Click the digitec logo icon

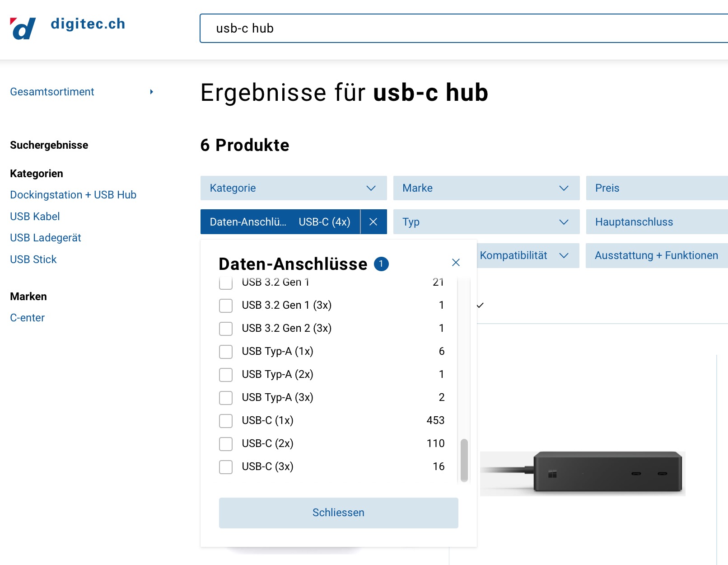point(23,28)
